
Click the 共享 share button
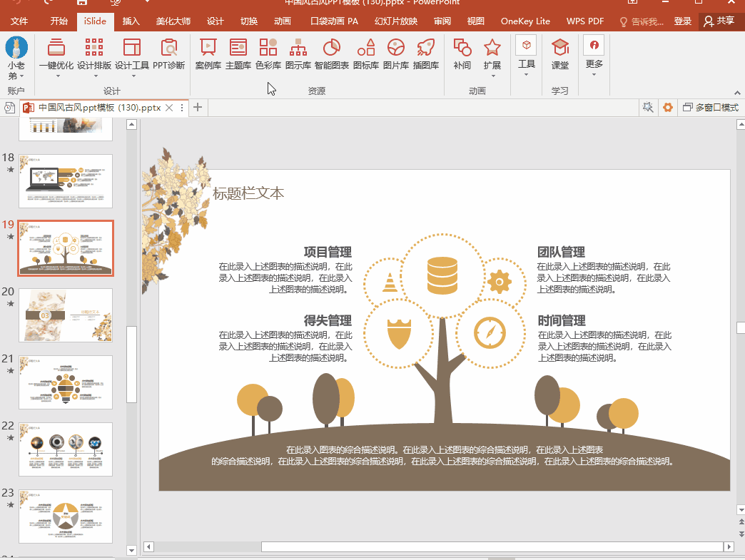[719, 21]
